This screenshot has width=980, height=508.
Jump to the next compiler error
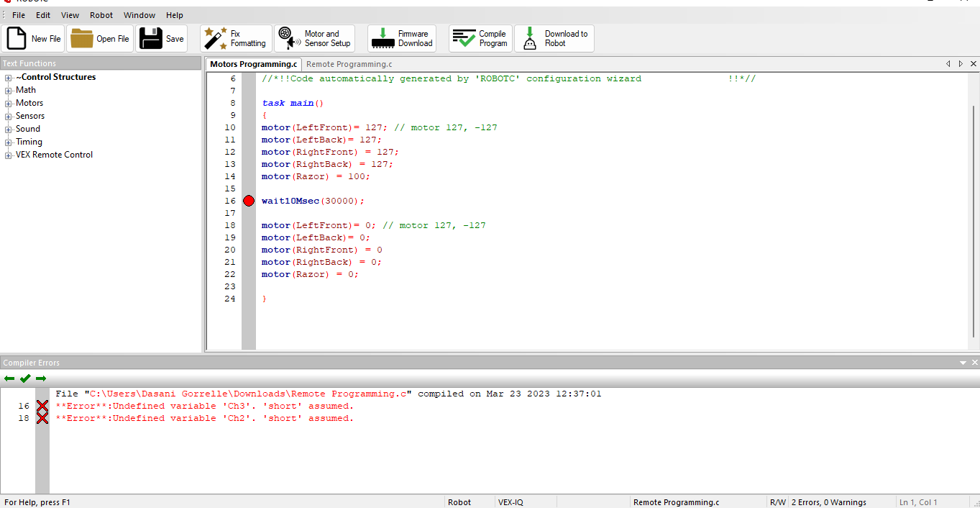41,378
